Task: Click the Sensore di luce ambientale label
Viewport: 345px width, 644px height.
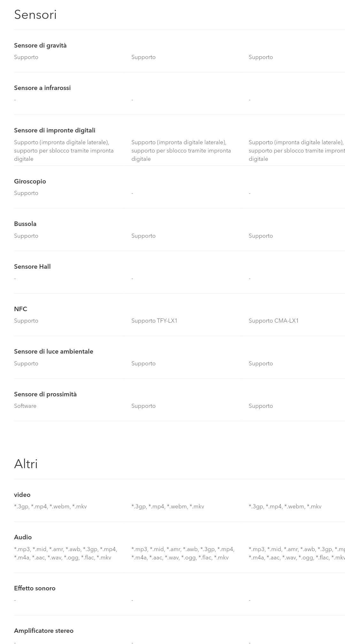Action: 54,351
